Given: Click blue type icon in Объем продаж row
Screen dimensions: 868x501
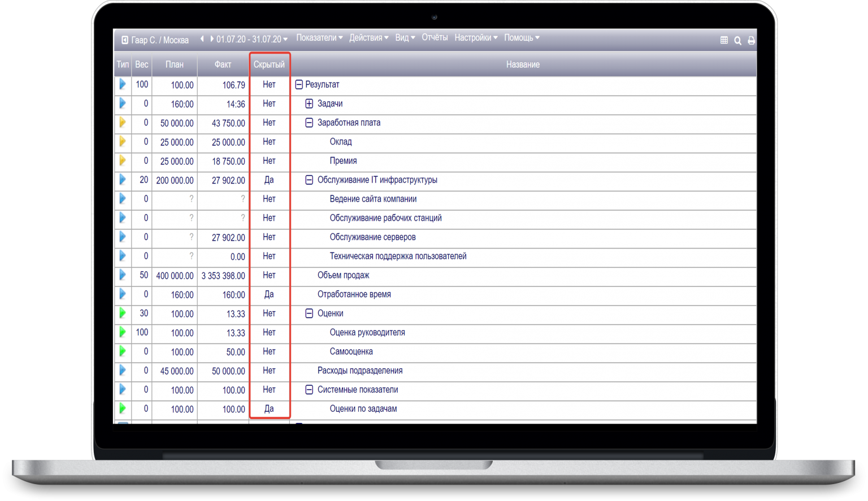Looking at the screenshot, I should coord(123,275).
